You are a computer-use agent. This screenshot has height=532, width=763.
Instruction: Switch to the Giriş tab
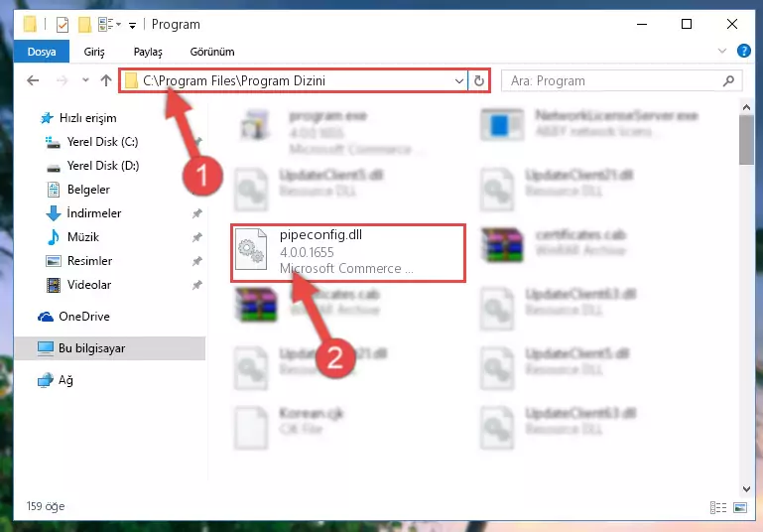94,52
